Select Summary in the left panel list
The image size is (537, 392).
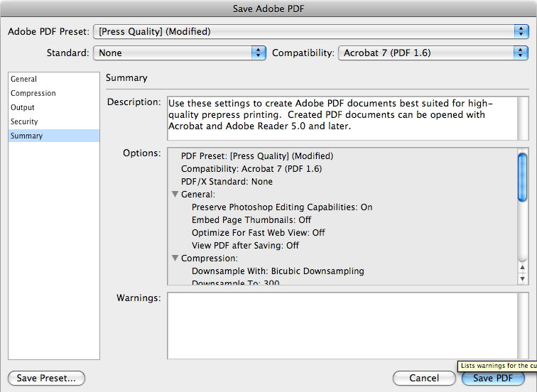click(x=54, y=136)
